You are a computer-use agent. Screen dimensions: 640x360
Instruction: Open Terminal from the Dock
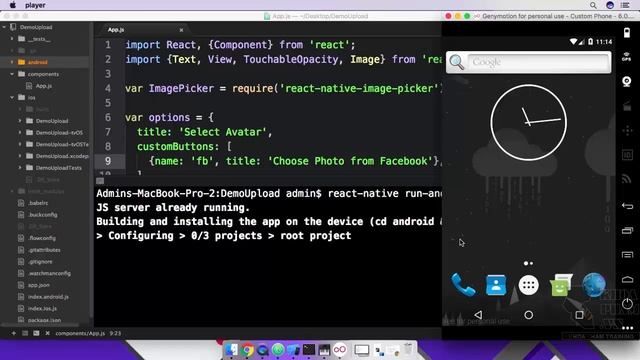(x=309, y=350)
